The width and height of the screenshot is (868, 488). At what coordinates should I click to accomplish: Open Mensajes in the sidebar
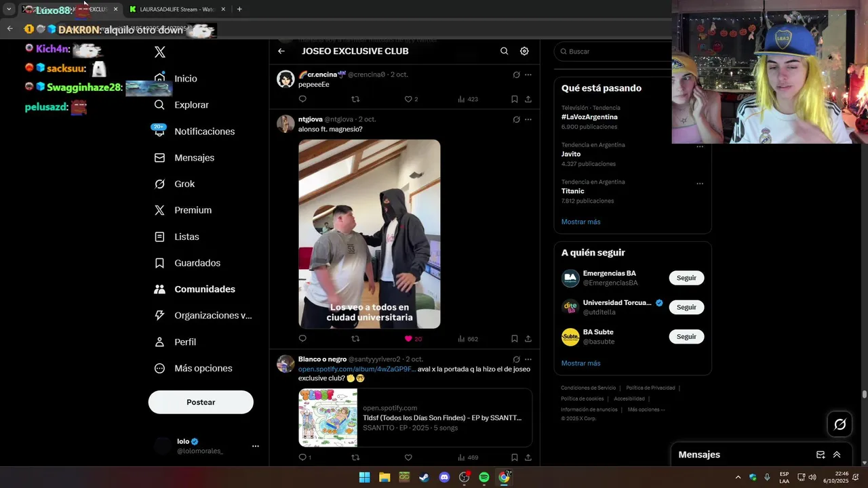(x=184, y=158)
